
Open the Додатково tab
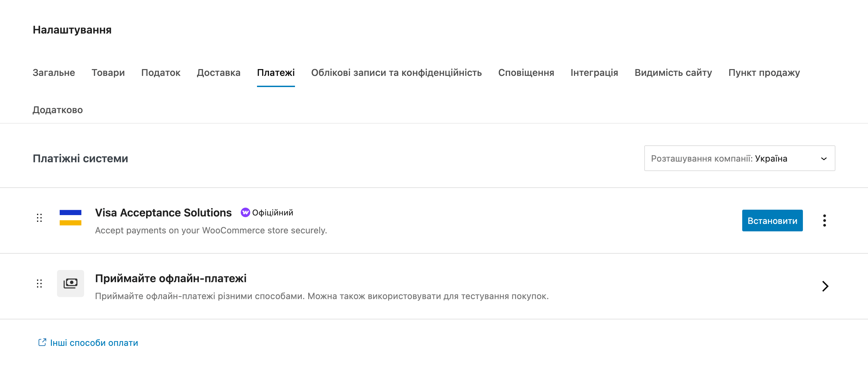(x=57, y=109)
